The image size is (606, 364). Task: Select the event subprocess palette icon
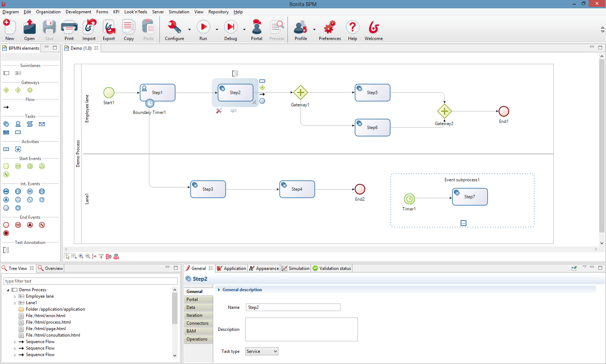[18, 149]
